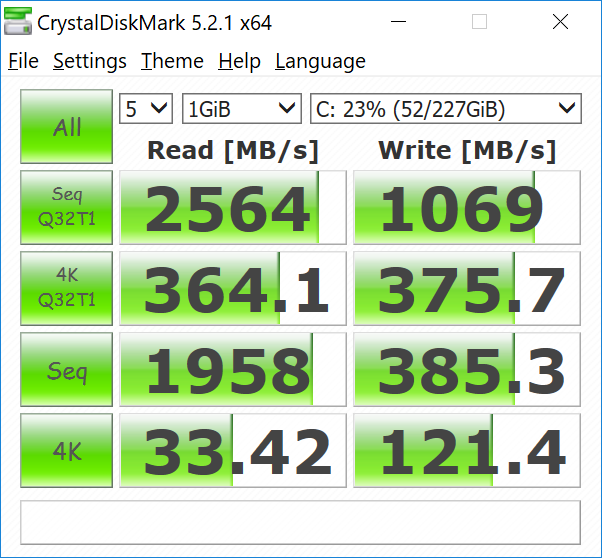
Task: Select the Seq Q32T1 write result 1069
Action: tap(467, 207)
